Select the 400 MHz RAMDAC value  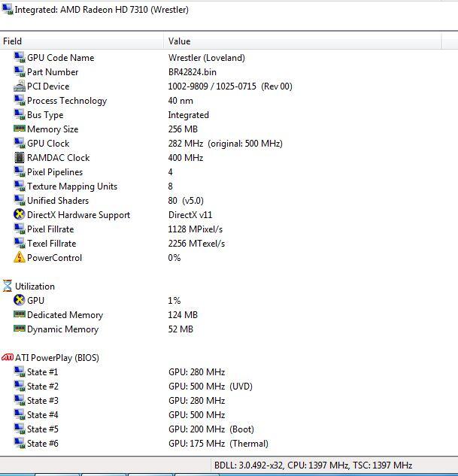click(x=186, y=158)
